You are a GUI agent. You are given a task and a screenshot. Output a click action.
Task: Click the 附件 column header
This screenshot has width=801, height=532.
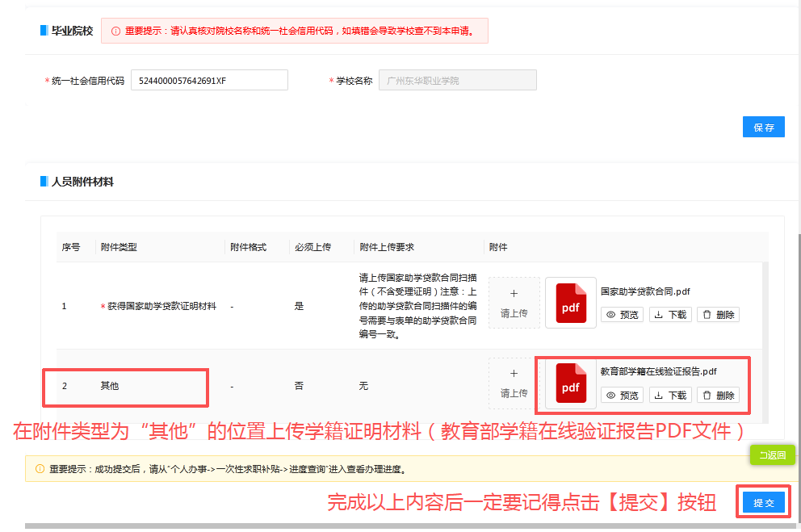pos(498,247)
